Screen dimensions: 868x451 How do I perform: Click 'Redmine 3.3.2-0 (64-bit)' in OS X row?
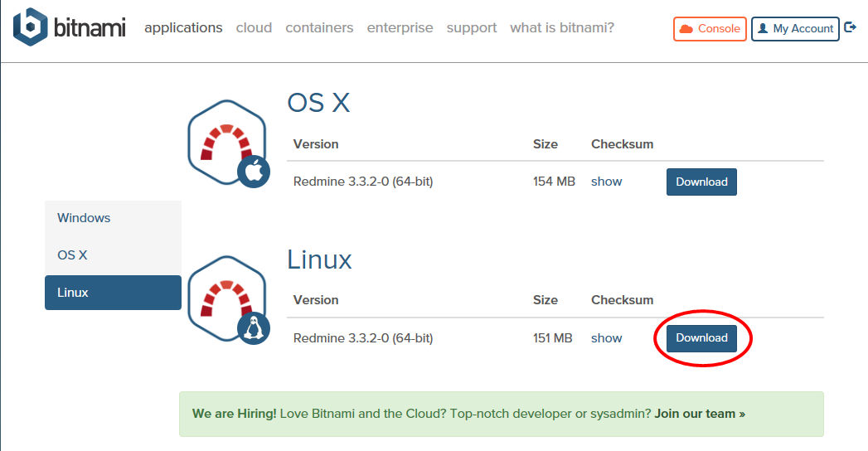pos(363,182)
